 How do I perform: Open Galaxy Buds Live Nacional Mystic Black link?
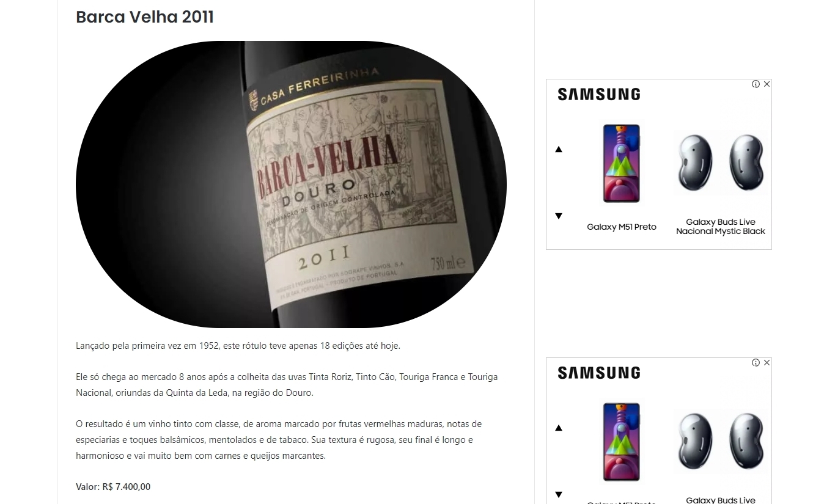(x=721, y=227)
